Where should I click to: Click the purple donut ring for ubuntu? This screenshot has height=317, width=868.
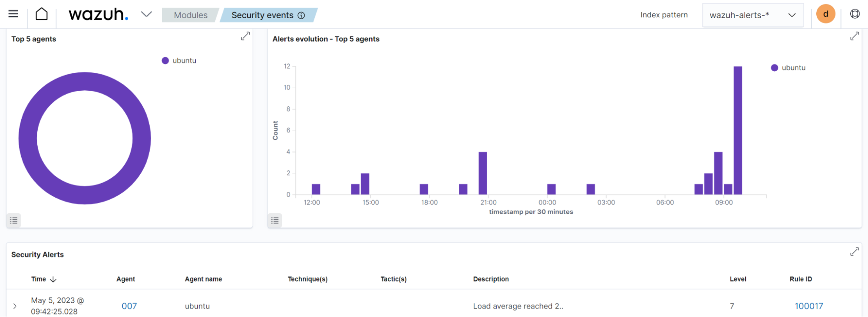tap(85, 81)
